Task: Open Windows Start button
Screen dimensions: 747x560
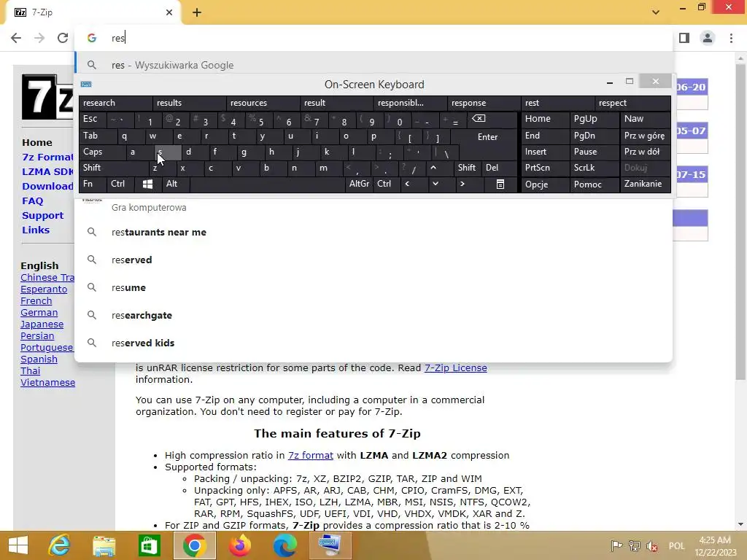Action: click(x=18, y=545)
